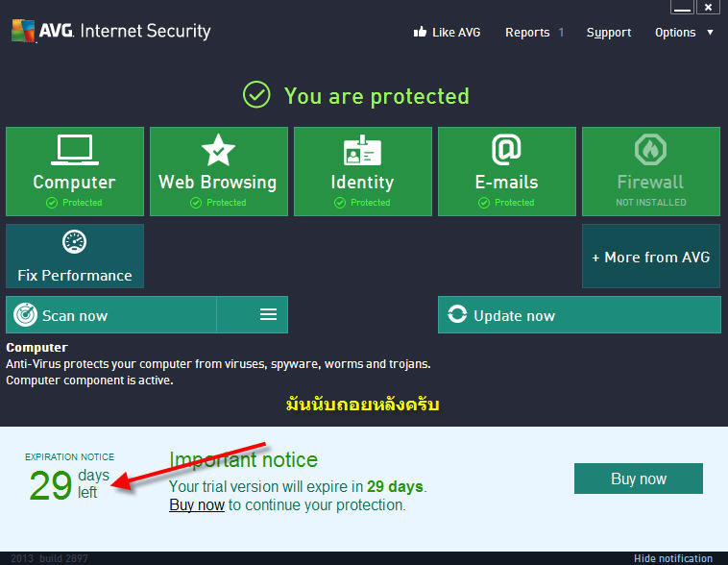Viewport: 728px width, 565px height.
Task: Click the @ icon on E-mails tile
Action: coord(506,150)
